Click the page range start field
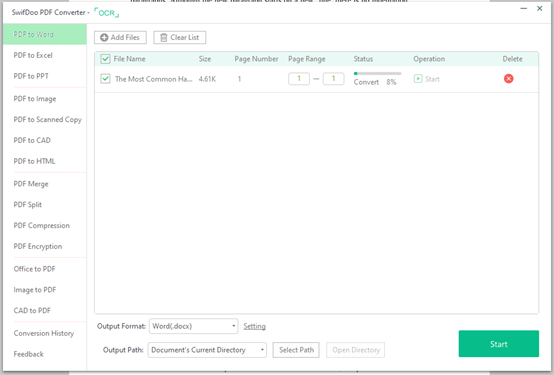This screenshot has height=375, width=554. coord(299,78)
